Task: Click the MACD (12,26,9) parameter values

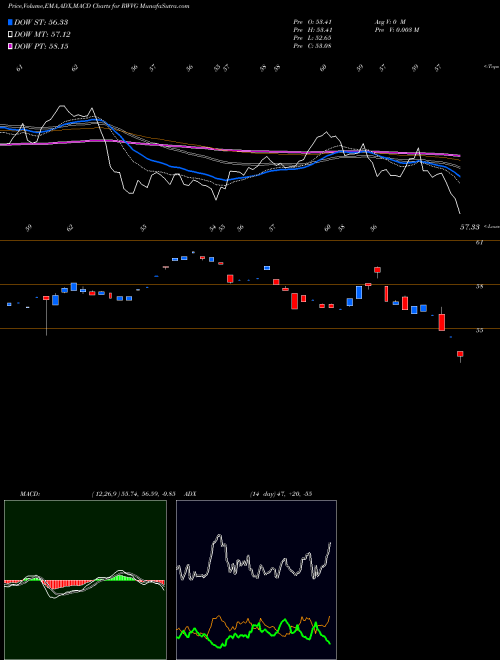Action: [133, 494]
